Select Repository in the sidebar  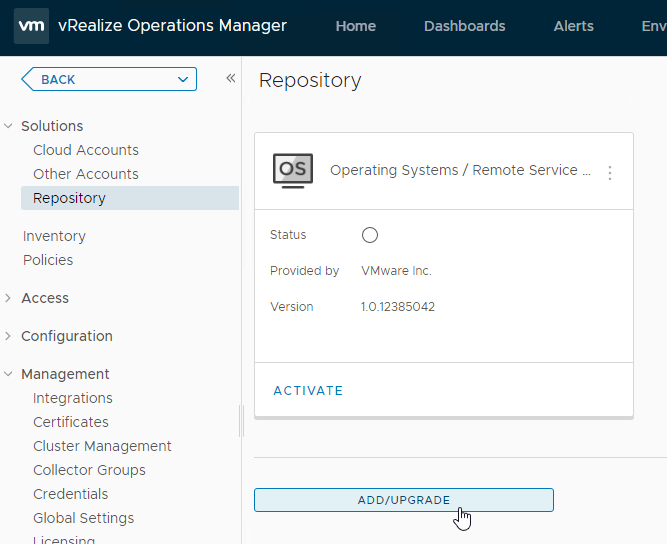[x=130, y=198]
